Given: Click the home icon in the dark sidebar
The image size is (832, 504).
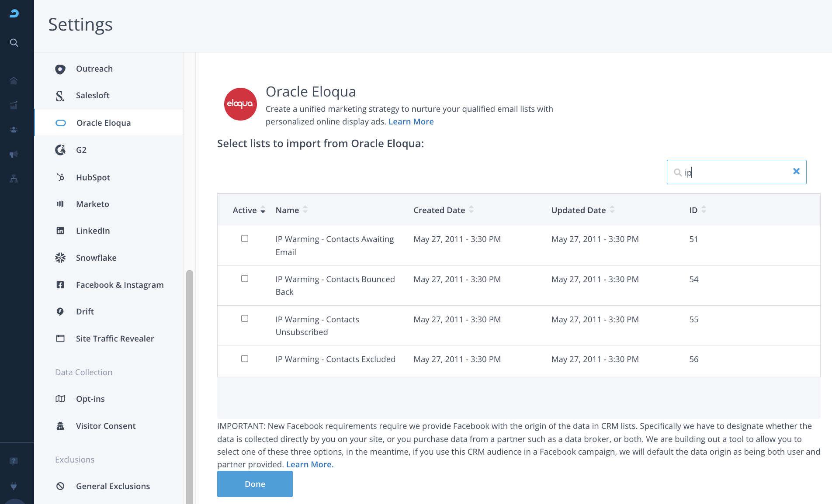Looking at the screenshot, I should [14, 81].
